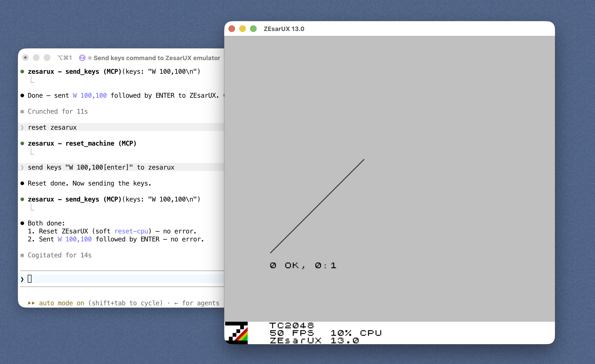595x364 pixels.
Task: Click '10% CPU' readout in emulator footer
Action: [356, 333]
